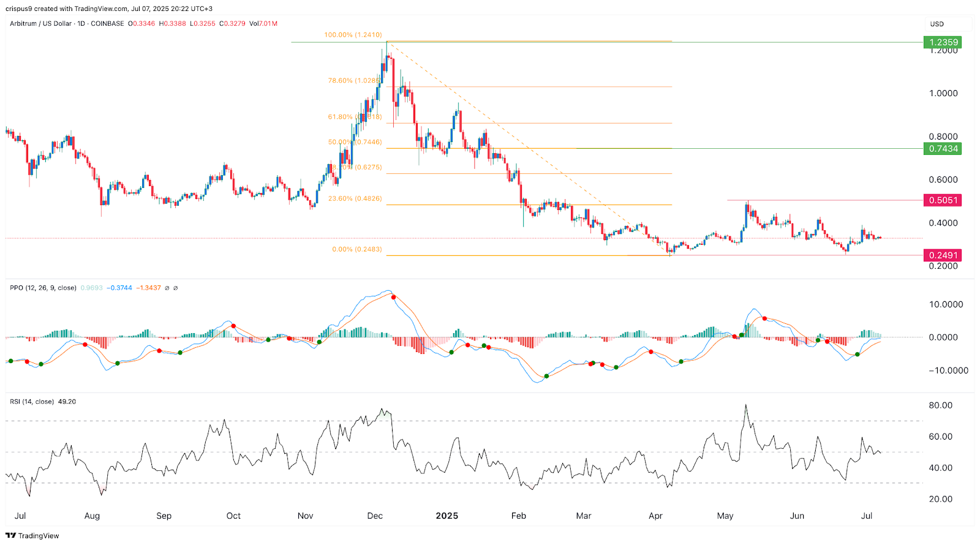This screenshot has height=545, width=980.
Task: Click the Nov label on the time axis
Action: coord(305,516)
